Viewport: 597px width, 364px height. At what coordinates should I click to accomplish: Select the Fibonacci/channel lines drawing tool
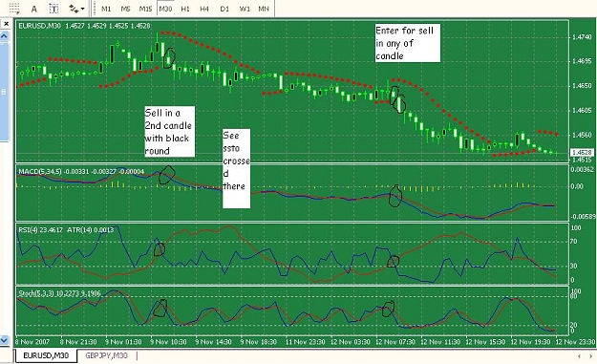(x=14, y=8)
